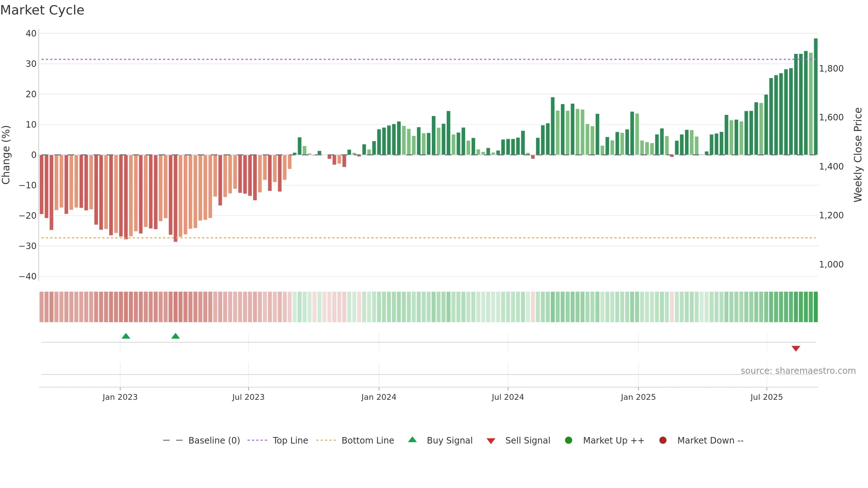Click the green Buy Signal triangle in legend
The width and height of the screenshot is (868, 488).
pos(412,440)
